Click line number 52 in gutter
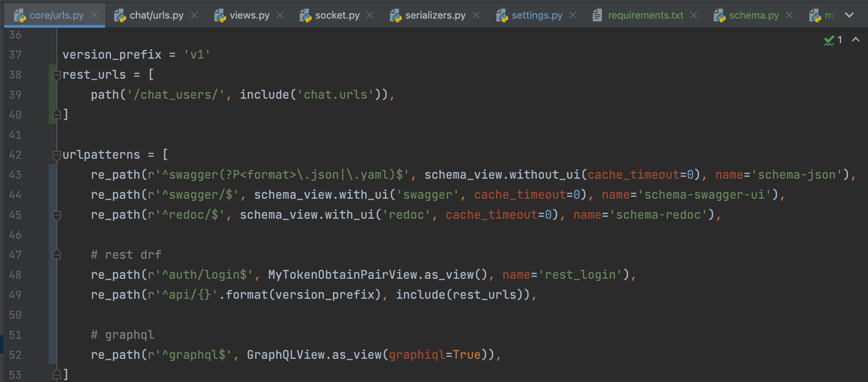The height and width of the screenshot is (382, 868). pos(15,355)
